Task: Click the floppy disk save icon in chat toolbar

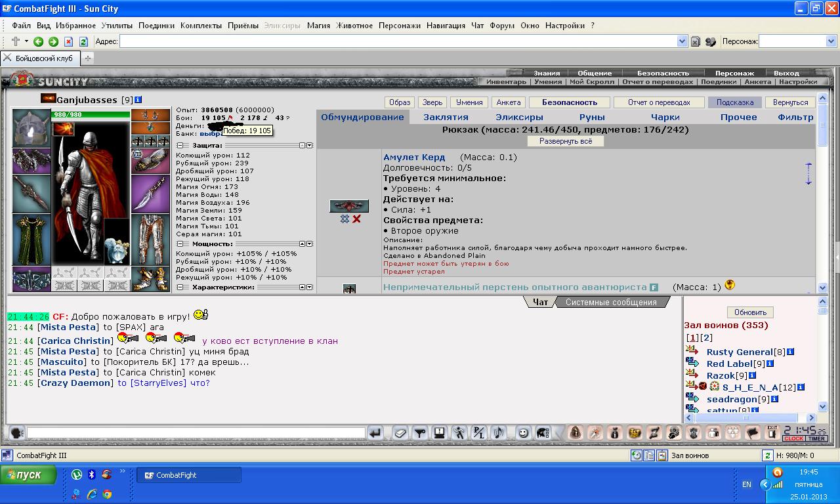Action: click(439, 432)
